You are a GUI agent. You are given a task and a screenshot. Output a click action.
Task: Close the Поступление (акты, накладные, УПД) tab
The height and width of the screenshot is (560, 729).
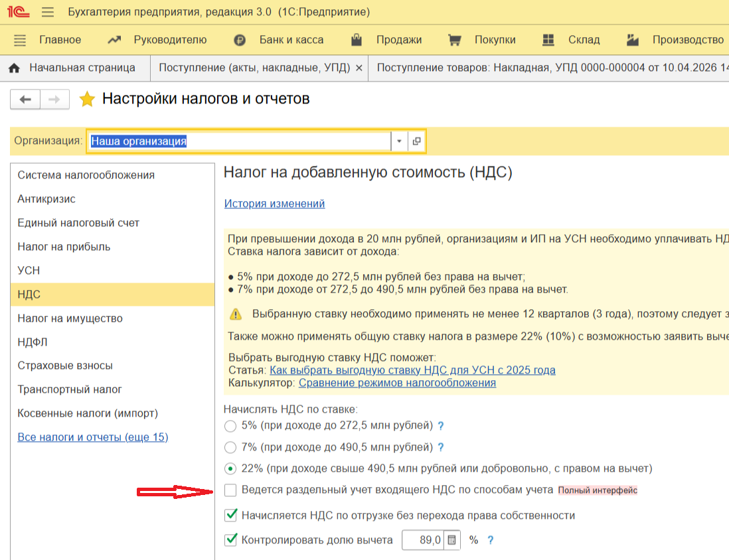359,68
